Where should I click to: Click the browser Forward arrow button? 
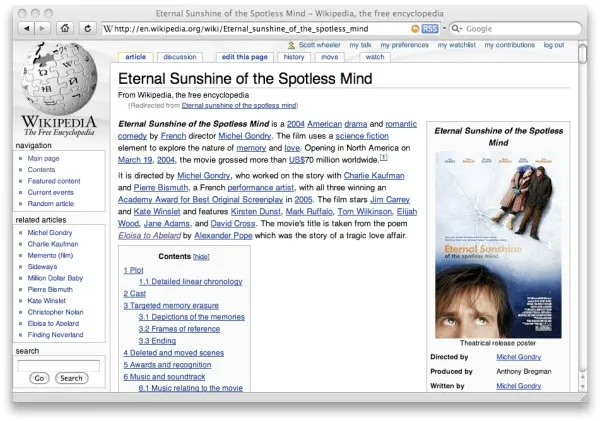pyautogui.click(x=42, y=28)
